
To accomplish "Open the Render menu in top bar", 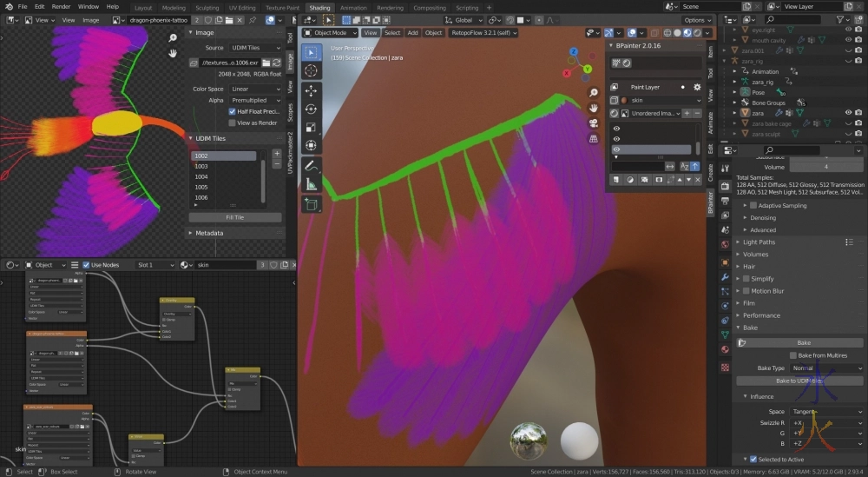I will [x=61, y=7].
